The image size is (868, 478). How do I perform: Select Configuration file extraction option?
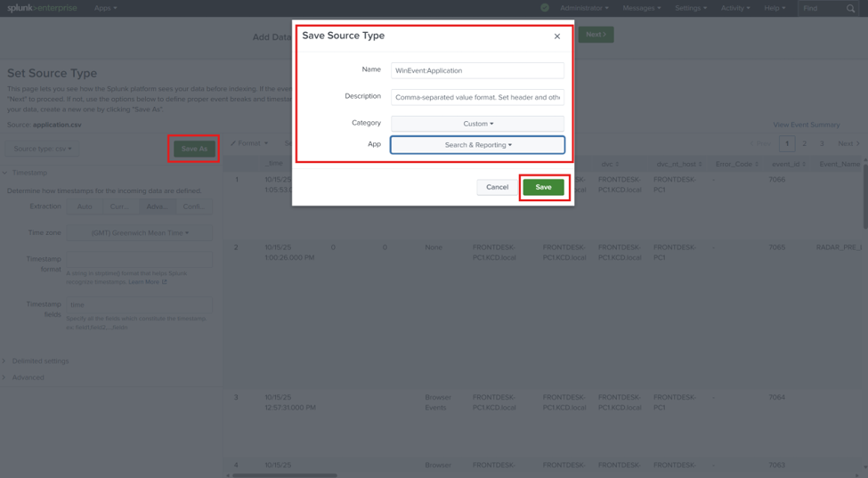[x=194, y=207]
